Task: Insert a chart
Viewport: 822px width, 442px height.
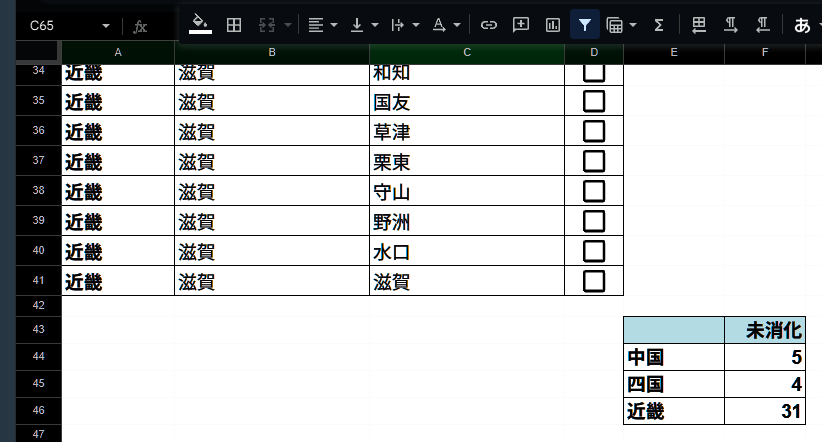Action: (x=553, y=25)
